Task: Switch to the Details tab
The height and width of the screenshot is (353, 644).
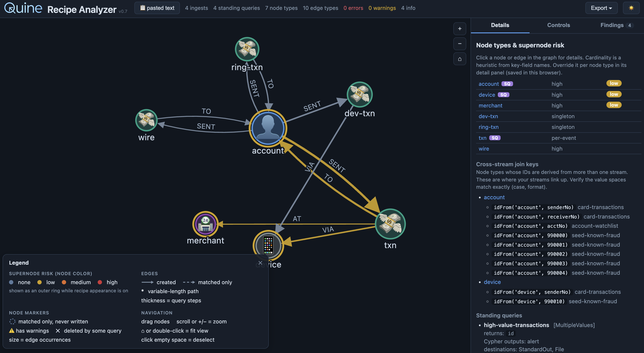Action: [x=500, y=25]
